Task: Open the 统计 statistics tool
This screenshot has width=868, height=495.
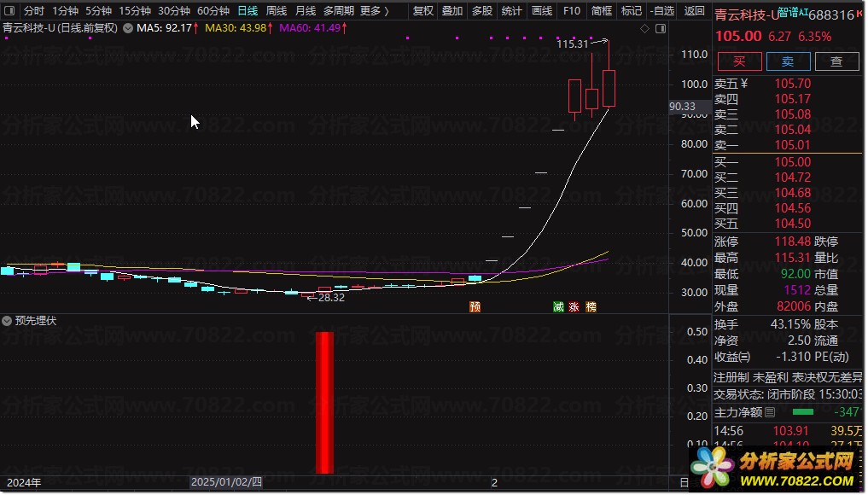Action: pos(511,10)
